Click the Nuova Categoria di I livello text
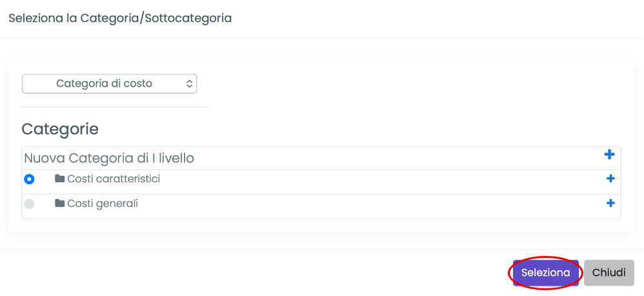This screenshot has width=644, height=296. click(x=109, y=158)
